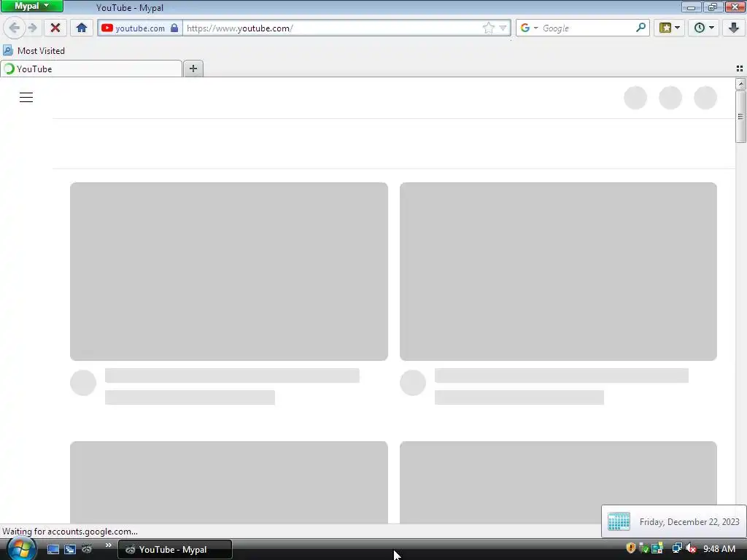Expand the quick launch overflow chevron
747x560 pixels.
tap(108, 545)
